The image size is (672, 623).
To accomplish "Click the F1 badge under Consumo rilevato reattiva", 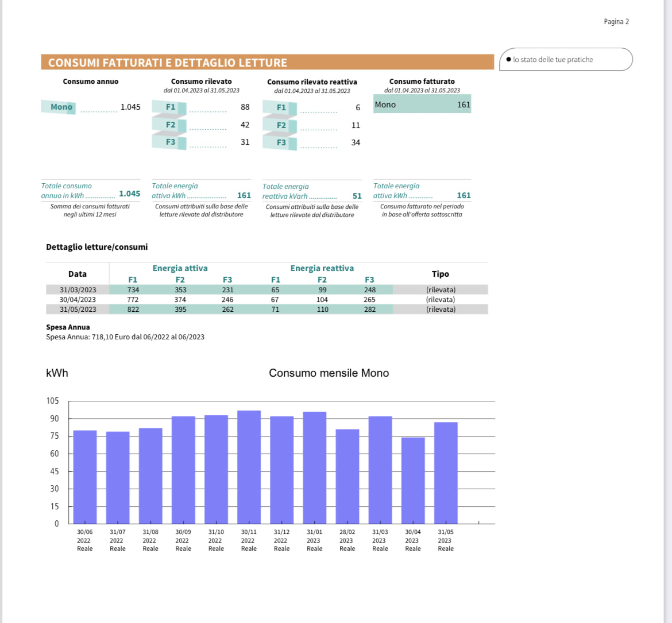I will [280, 108].
